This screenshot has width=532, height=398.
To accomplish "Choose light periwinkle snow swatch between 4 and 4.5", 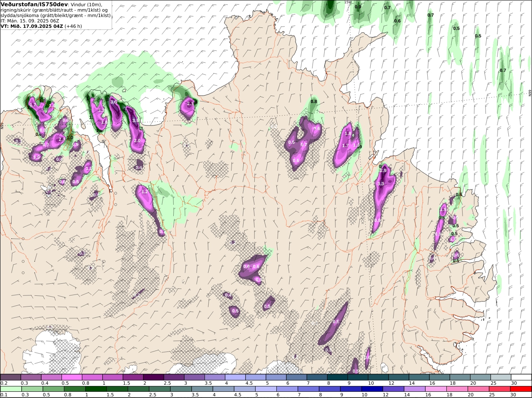I will [236, 377].
